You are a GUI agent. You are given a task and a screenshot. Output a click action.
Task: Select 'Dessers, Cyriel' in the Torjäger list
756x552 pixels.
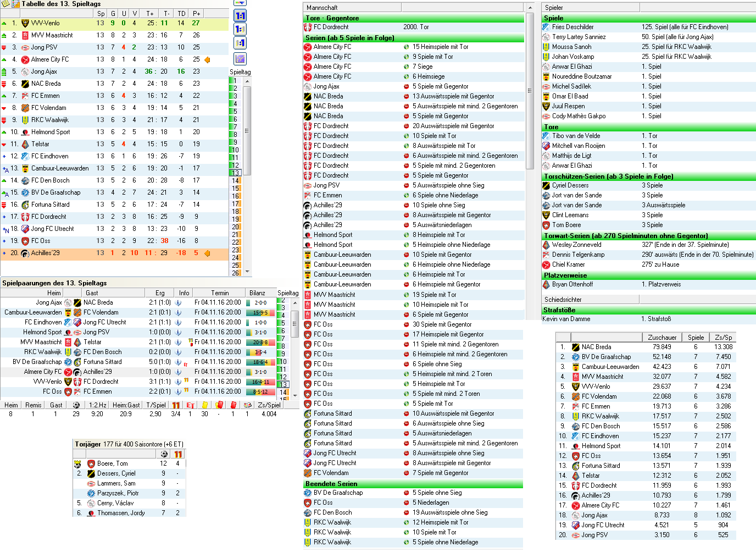pyautogui.click(x=130, y=473)
